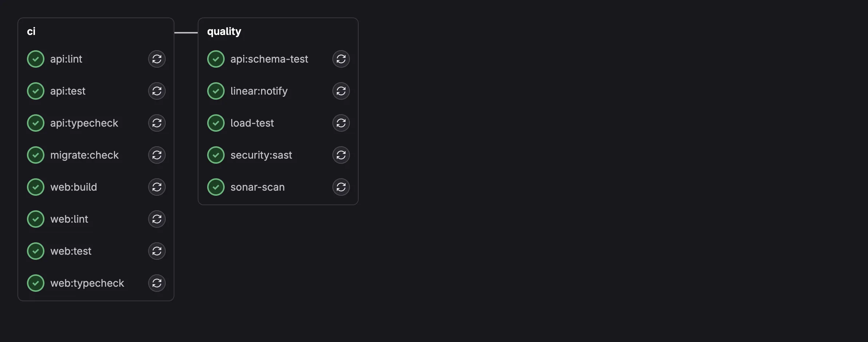
Task: Rerun the web:build job
Action: pos(157,187)
